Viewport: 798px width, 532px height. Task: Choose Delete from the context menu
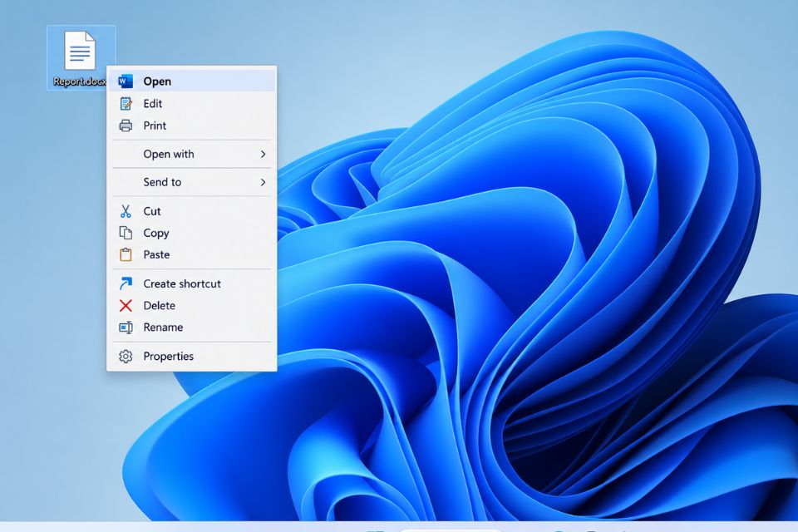coord(192,305)
